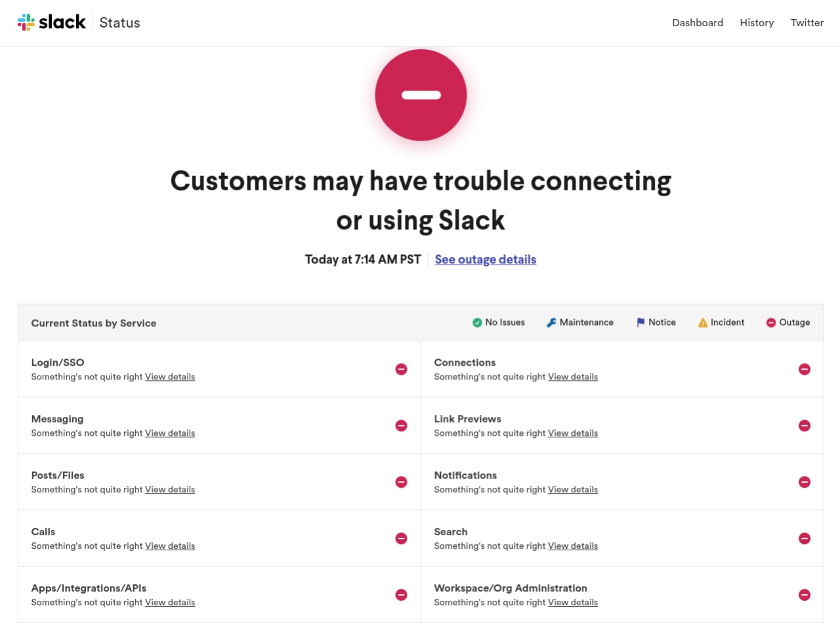The height and width of the screenshot is (629, 840).
Task: Open the See outage details link
Action: pyautogui.click(x=486, y=259)
